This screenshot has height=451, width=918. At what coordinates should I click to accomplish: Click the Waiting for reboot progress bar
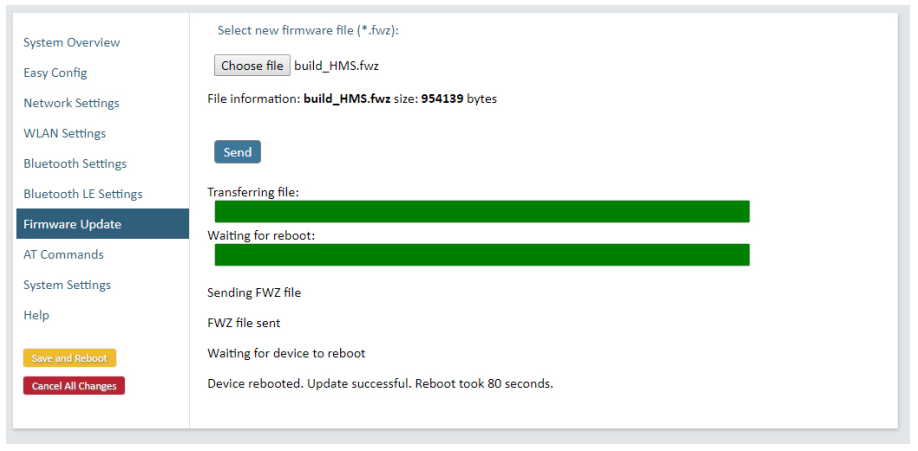tap(482, 255)
